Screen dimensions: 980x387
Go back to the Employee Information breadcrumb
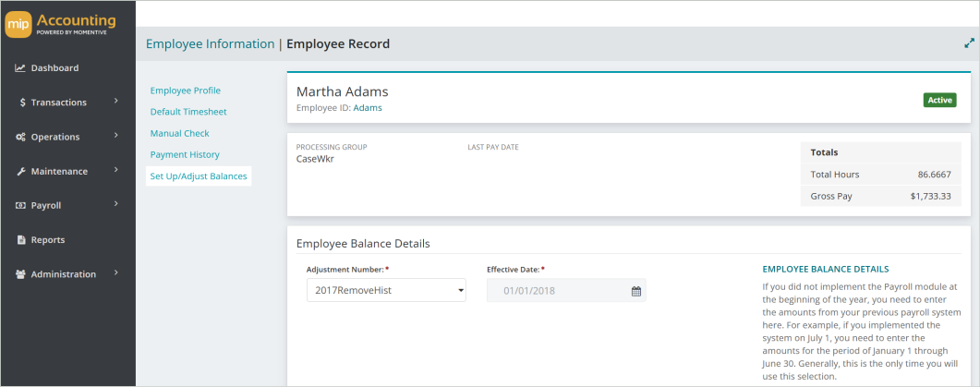210,43
